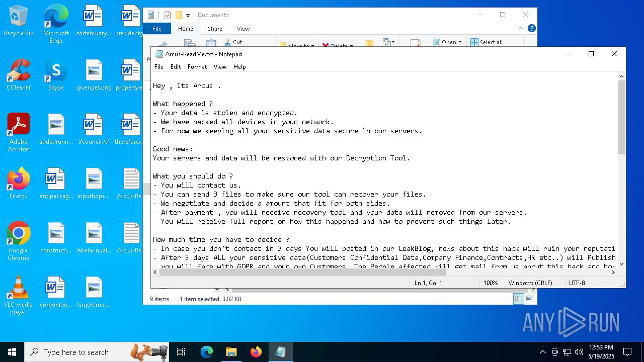
Task: Switch Explorer to details view icon
Action: [x=519, y=299]
